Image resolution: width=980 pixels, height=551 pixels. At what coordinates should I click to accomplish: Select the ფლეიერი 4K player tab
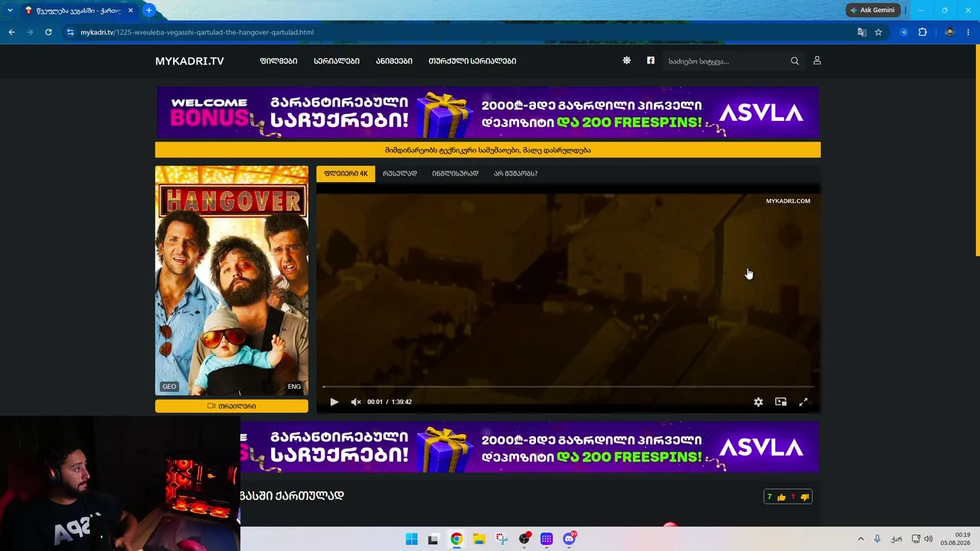tap(346, 174)
